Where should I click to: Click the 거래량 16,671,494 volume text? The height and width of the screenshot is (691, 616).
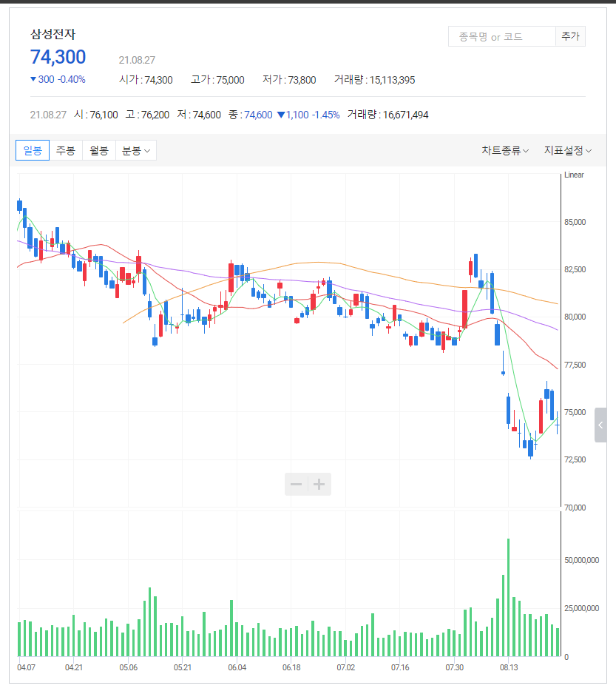click(387, 115)
